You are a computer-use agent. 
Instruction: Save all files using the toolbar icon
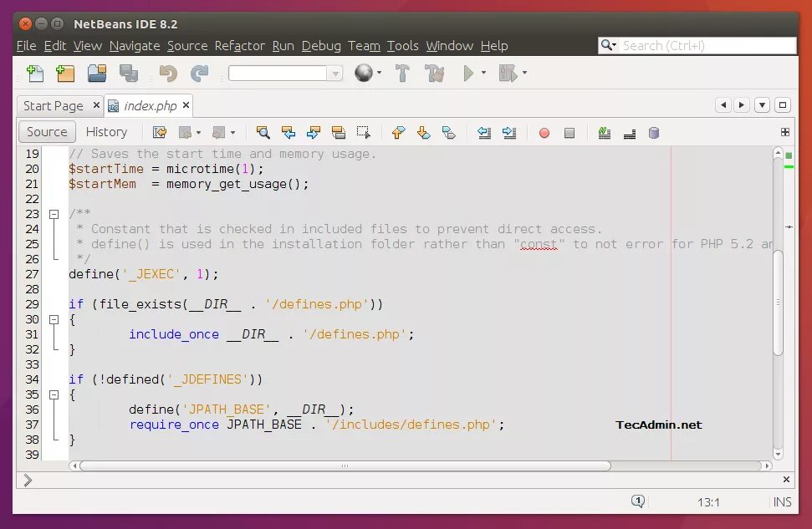(x=129, y=74)
